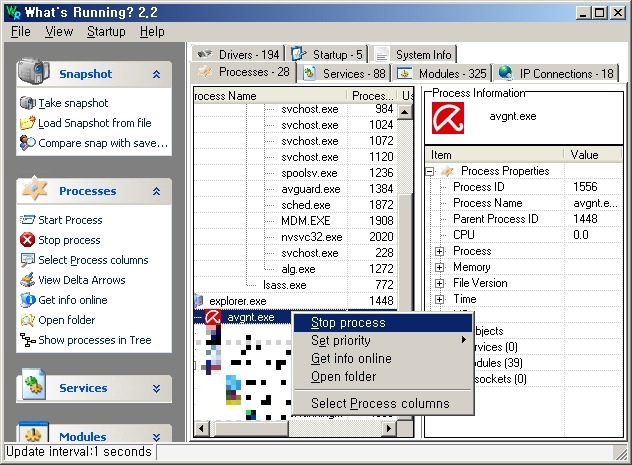The width and height of the screenshot is (632, 465).
Task: Select the MDM.EXE process row
Action: [295, 221]
